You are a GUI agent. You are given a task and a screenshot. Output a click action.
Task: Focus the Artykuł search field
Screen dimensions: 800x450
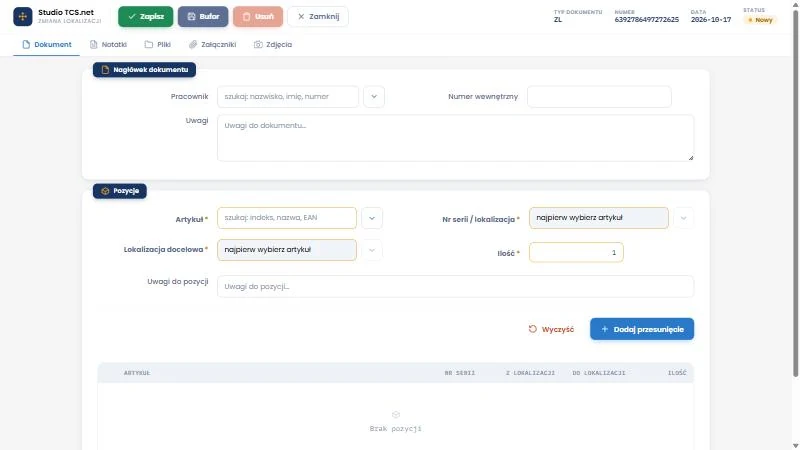287,218
